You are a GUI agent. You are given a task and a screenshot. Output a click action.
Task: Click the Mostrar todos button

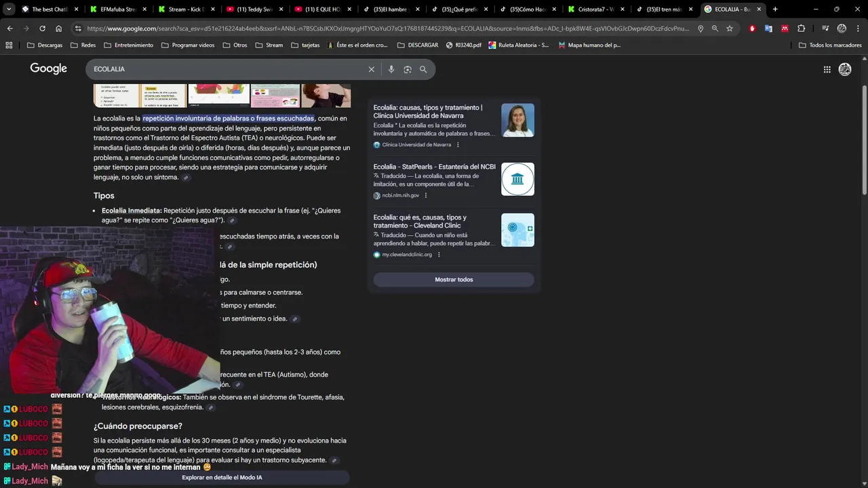[x=454, y=279]
